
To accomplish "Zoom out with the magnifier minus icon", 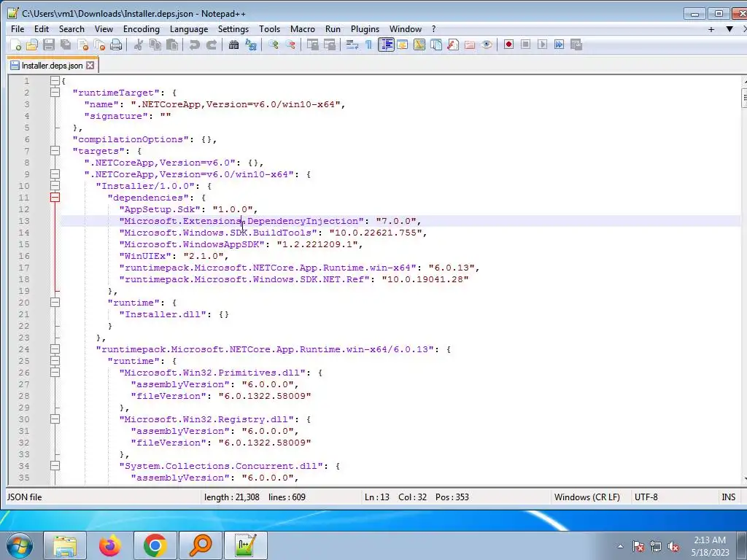I will pos(290,44).
